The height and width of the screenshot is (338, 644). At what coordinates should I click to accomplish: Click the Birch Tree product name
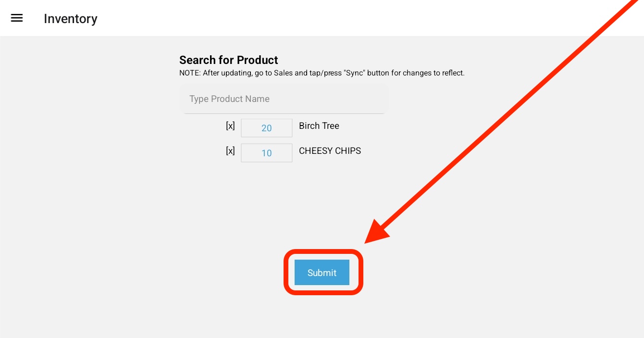point(319,126)
